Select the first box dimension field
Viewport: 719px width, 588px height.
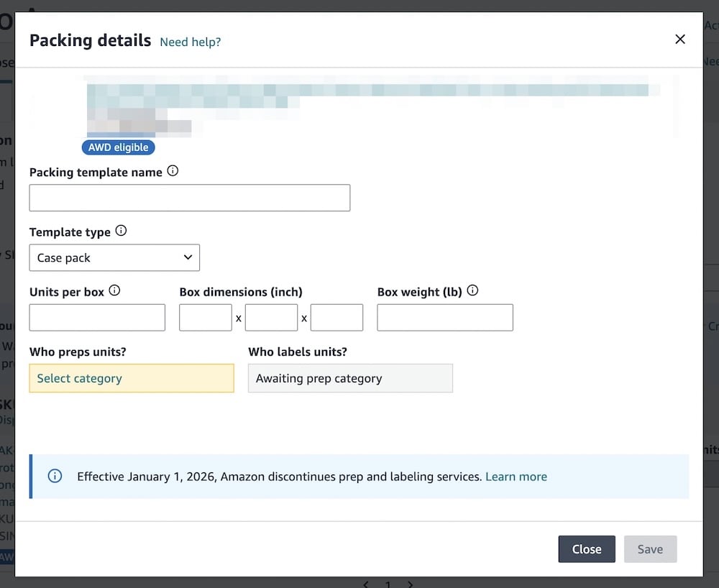[205, 317]
